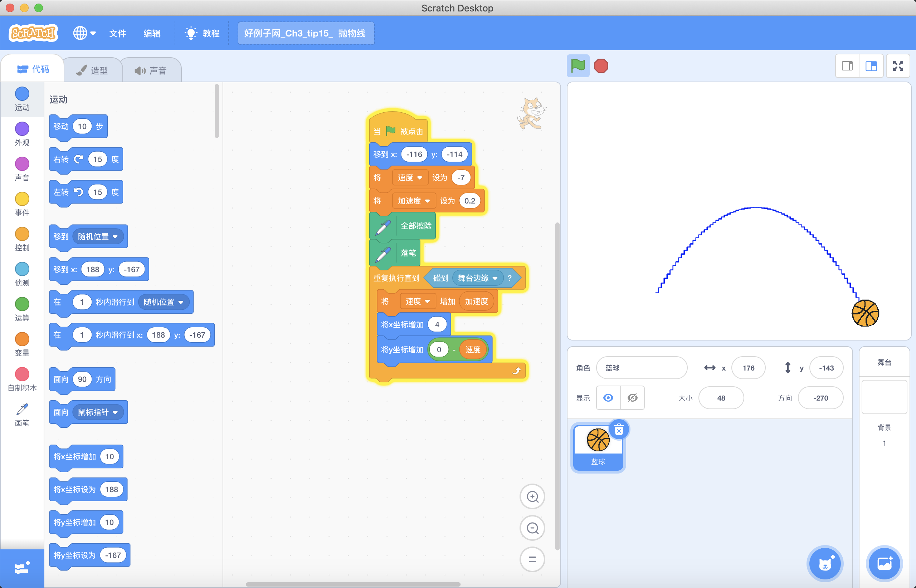This screenshot has width=916, height=588.
Task: Select the 画笔 pen category
Action: tap(22, 415)
